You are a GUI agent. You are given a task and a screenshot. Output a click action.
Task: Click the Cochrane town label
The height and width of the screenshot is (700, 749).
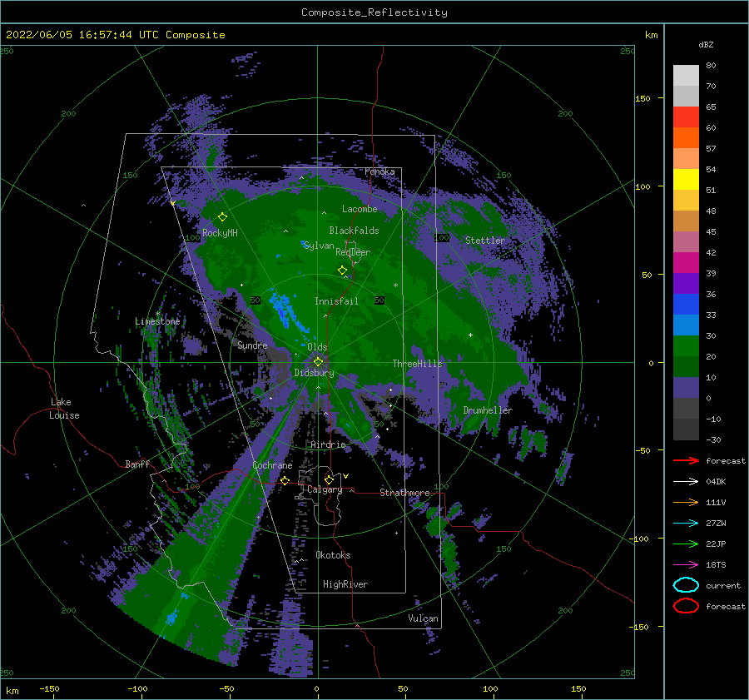click(272, 465)
